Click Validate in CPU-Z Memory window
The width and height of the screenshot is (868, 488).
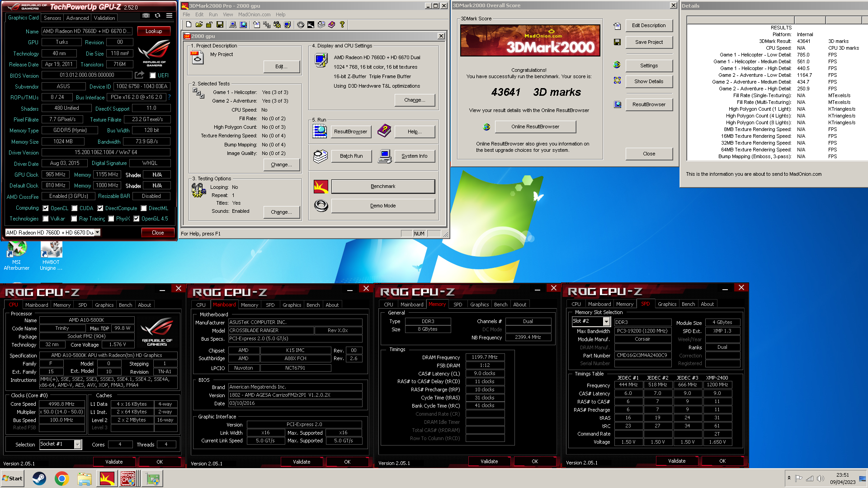click(489, 461)
